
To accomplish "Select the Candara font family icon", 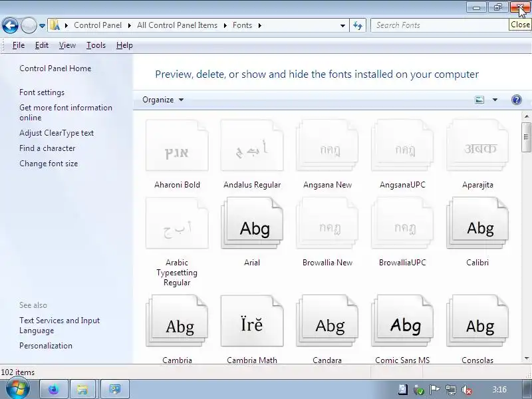I will click(327, 321).
